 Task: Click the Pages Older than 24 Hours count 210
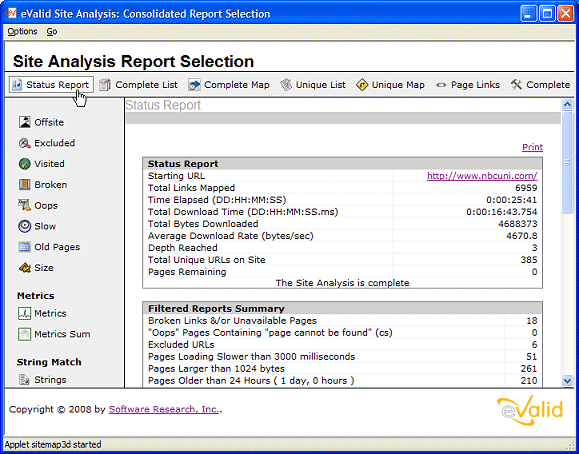click(529, 380)
